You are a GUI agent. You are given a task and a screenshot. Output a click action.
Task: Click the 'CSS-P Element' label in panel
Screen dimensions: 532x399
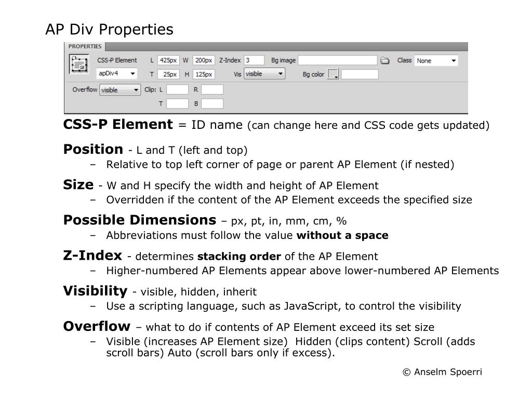[117, 60]
